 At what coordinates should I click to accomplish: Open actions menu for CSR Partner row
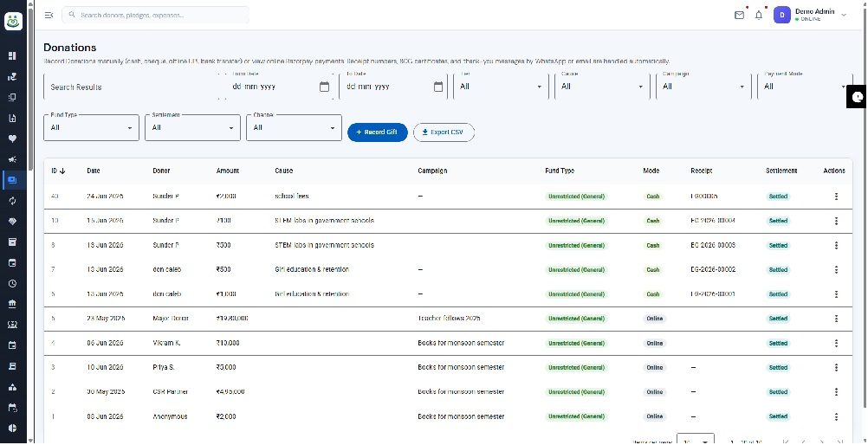[x=836, y=392]
